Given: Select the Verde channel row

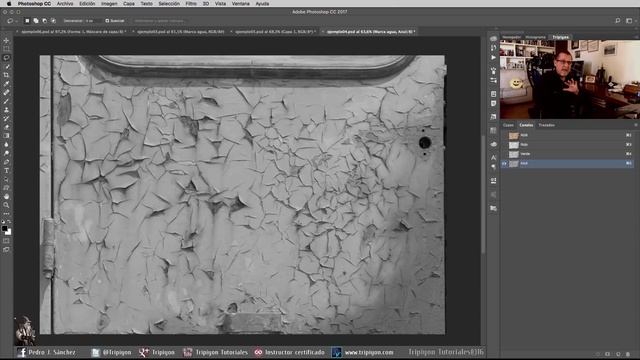Looking at the screenshot, I should [x=567, y=154].
